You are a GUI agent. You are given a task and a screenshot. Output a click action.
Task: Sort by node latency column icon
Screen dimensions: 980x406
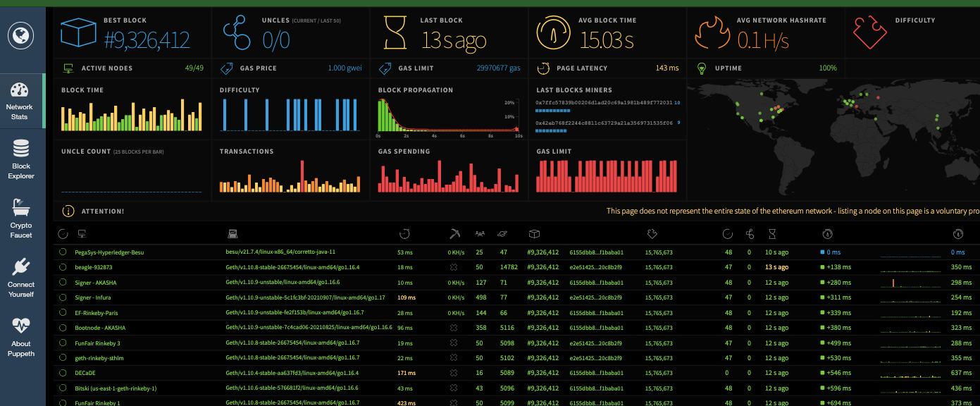coord(404,233)
